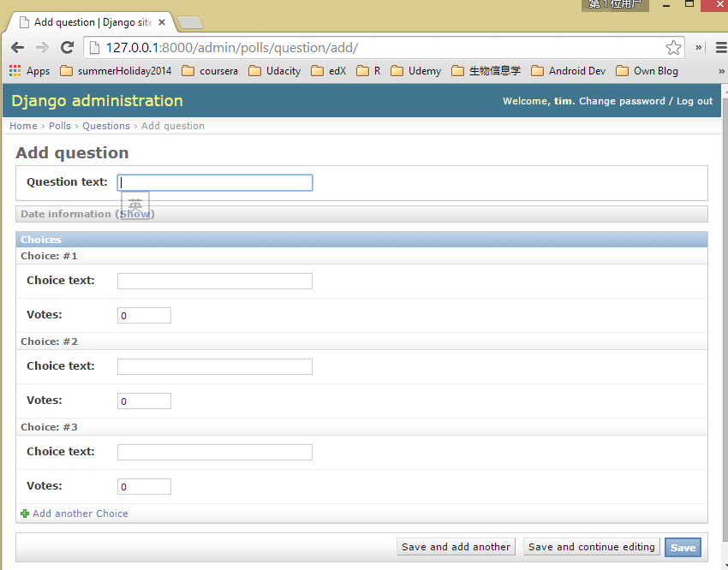This screenshot has height=570, width=728.
Task: Click the Choice: #3 heading
Action: [49, 427]
